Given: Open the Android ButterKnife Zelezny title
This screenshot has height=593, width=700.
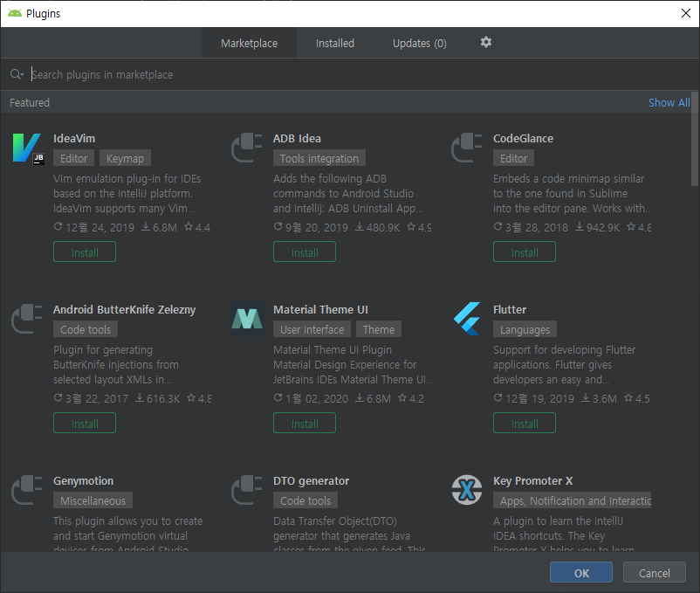Looking at the screenshot, I should tap(125, 309).
